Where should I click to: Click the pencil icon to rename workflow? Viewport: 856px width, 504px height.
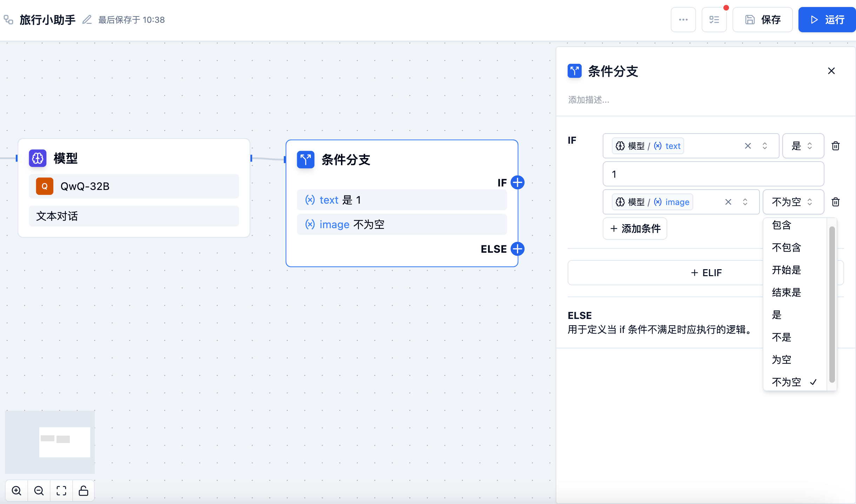coord(87,20)
